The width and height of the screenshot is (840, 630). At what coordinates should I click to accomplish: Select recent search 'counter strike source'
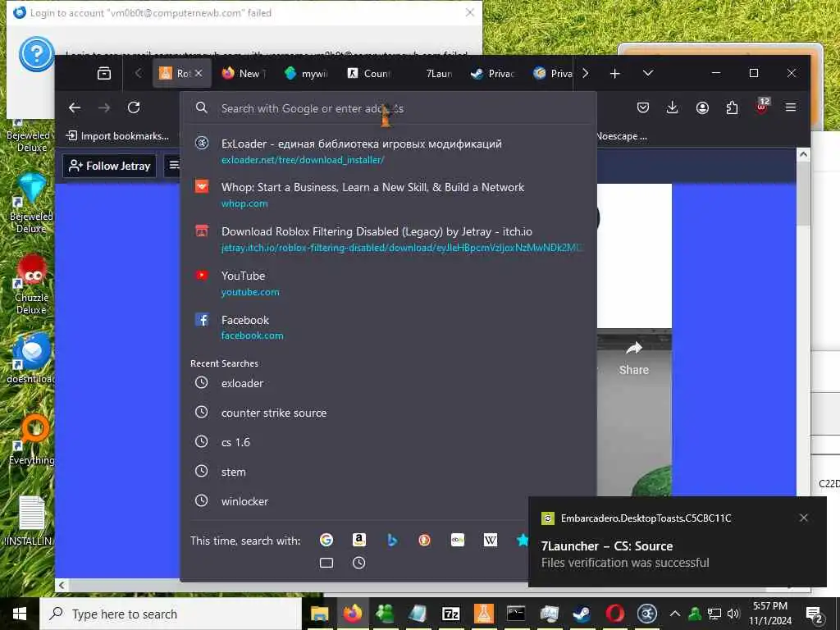click(x=388, y=413)
